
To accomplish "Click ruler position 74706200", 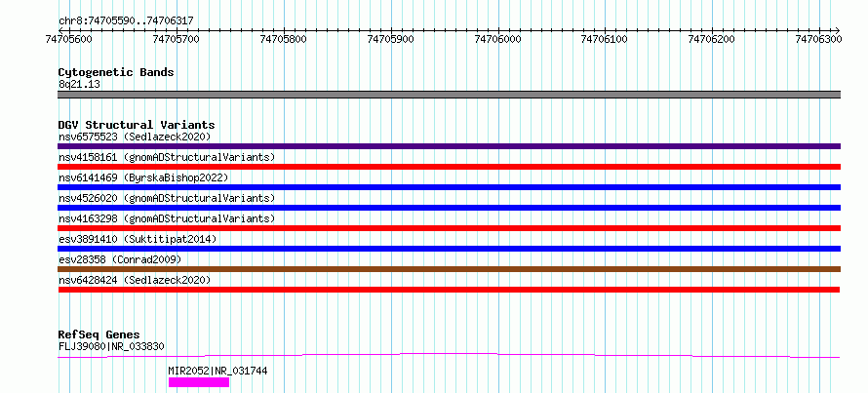I will click(x=712, y=39).
